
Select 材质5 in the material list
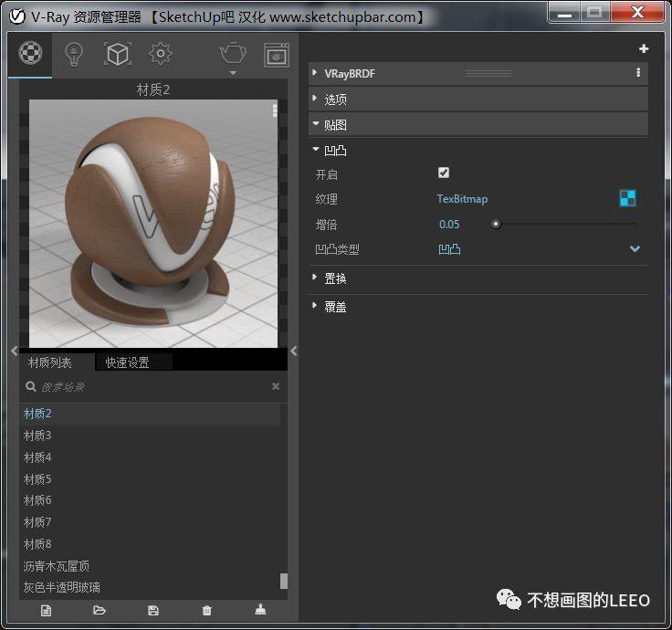click(x=150, y=479)
